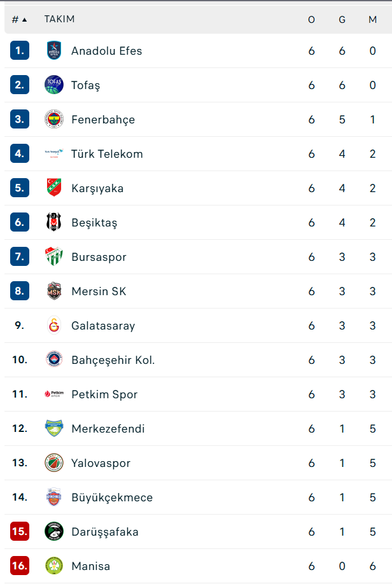Open the Petkim Spor team page
This screenshot has height=584, width=392.
coord(104,394)
